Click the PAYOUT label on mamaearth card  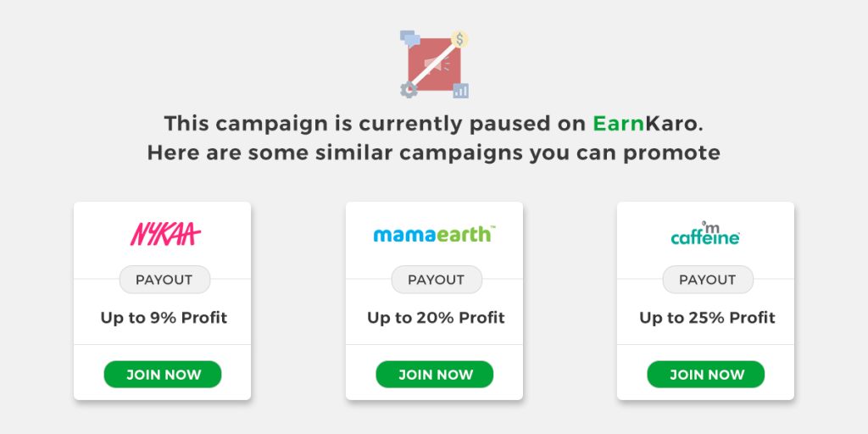[x=437, y=280]
